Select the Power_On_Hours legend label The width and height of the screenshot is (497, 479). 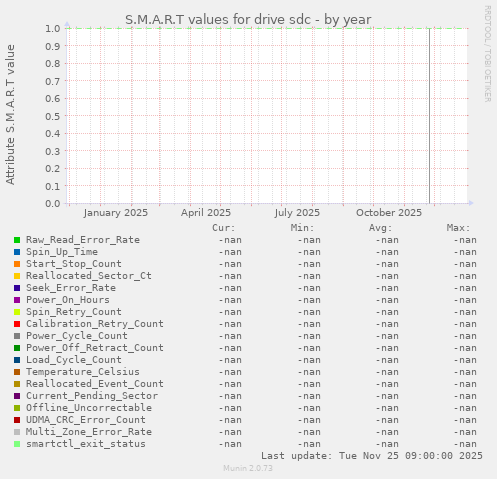click(68, 300)
